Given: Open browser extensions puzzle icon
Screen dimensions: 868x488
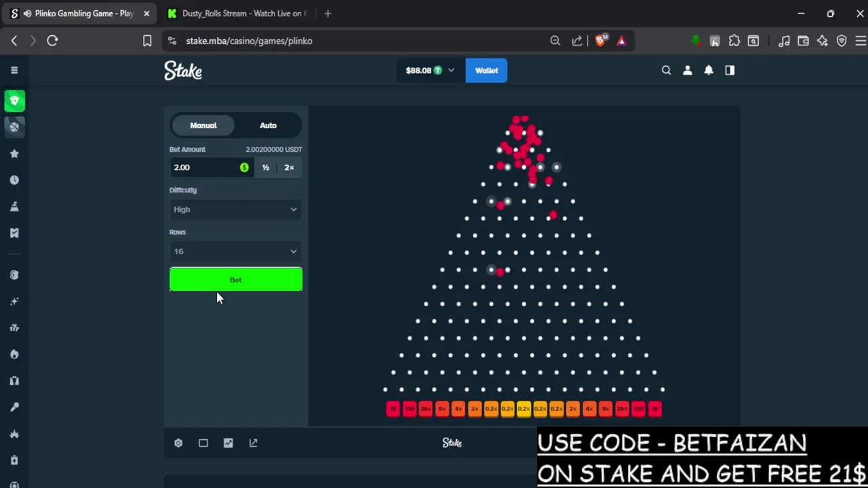Looking at the screenshot, I should pyautogui.click(x=734, y=41).
